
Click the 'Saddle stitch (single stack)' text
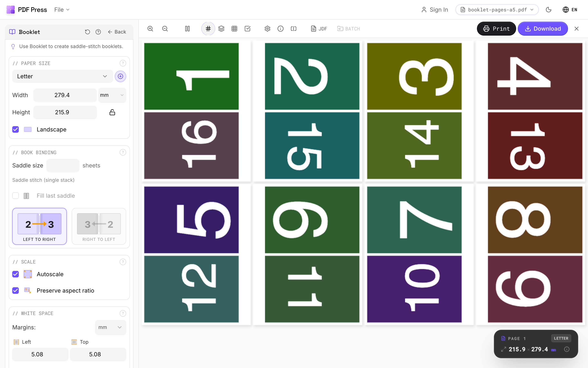[x=43, y=180]
